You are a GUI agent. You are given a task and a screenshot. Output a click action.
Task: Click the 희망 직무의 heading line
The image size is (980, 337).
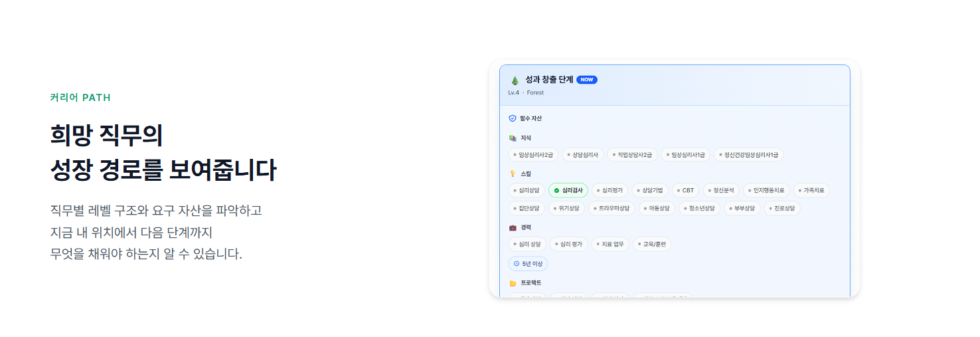tap(106, 135)
